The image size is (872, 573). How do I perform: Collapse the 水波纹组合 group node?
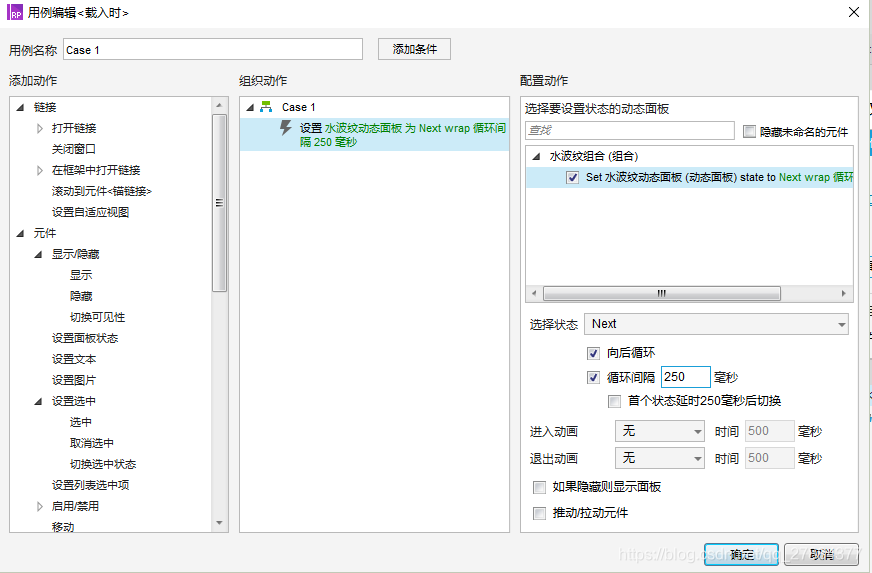tap(537, 156)
